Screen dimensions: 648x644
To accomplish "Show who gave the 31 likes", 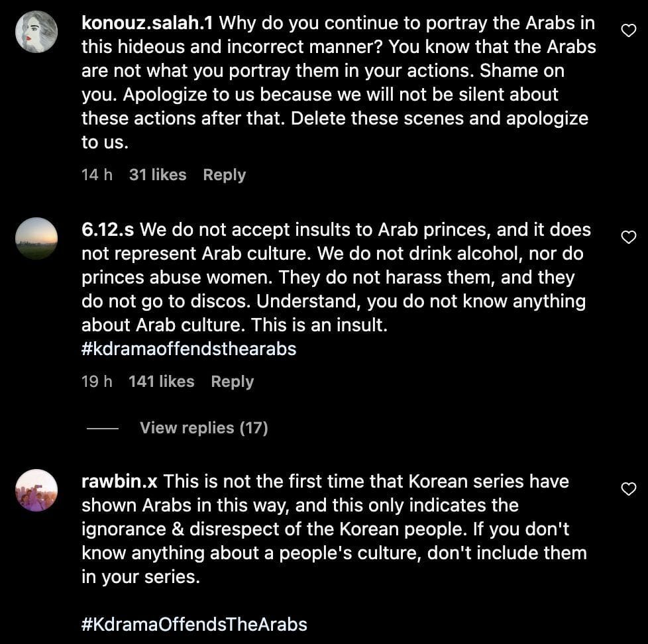I will click(158, 175).
